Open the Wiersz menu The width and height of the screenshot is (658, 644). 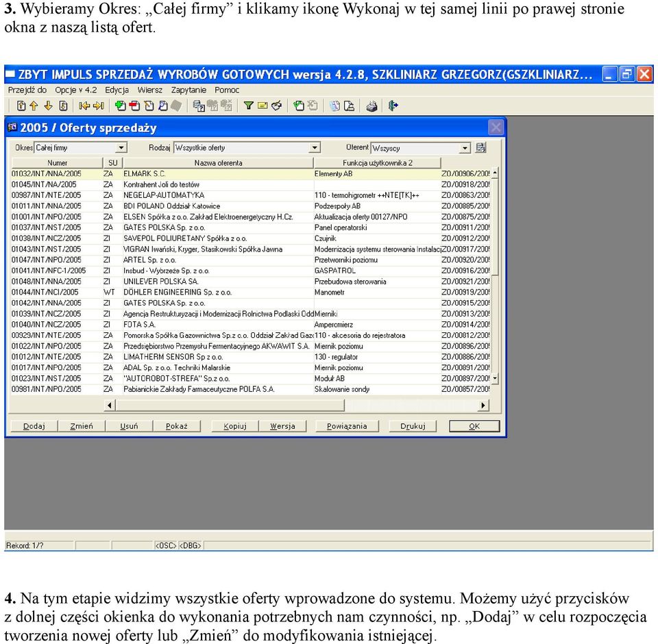point(150,90)
